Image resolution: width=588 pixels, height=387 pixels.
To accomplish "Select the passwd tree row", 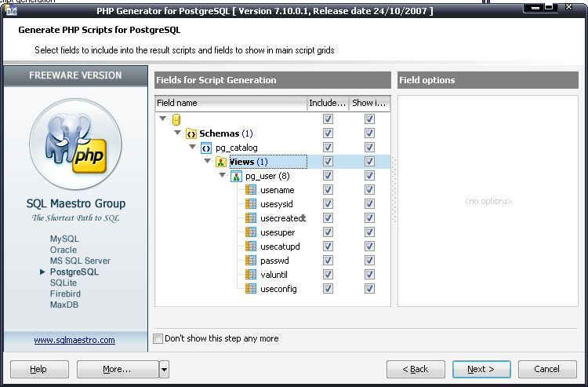I will pos(274,261).
